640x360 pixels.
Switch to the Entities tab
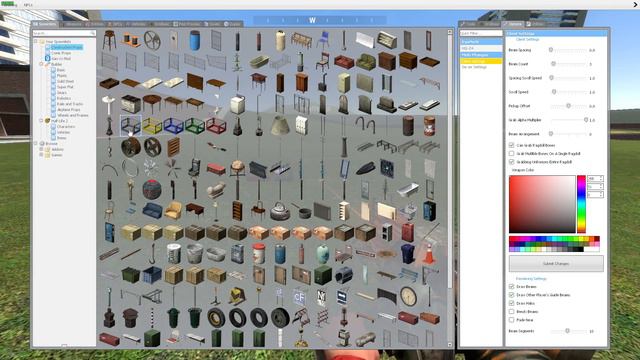95,24
